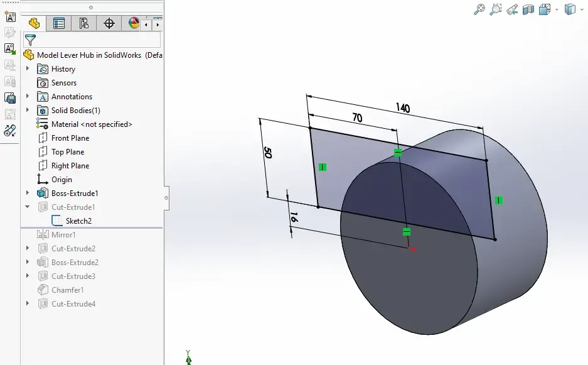Open the View Orientation dropdown arrow
The height and width of the screenshot is (365, 588).
pos(557,10)
